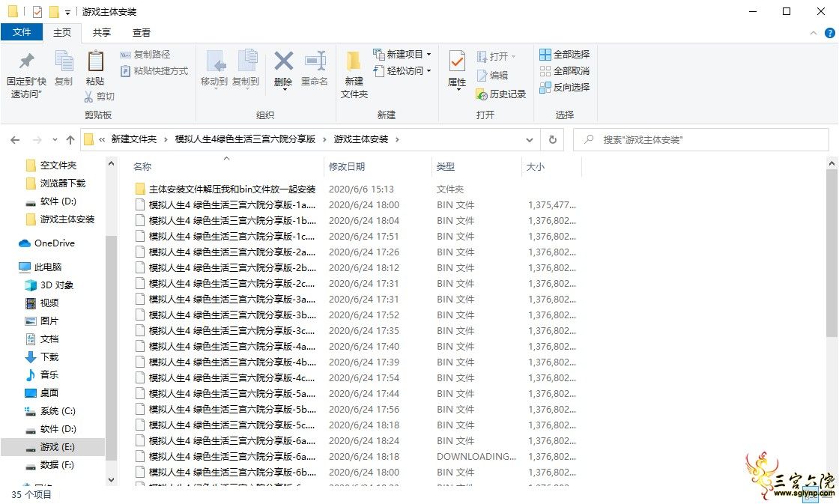The height and width of the screenshot is (504, 839).
Task: Open the recent locations dropdown arrow
Action: click(x=55, y=139)
